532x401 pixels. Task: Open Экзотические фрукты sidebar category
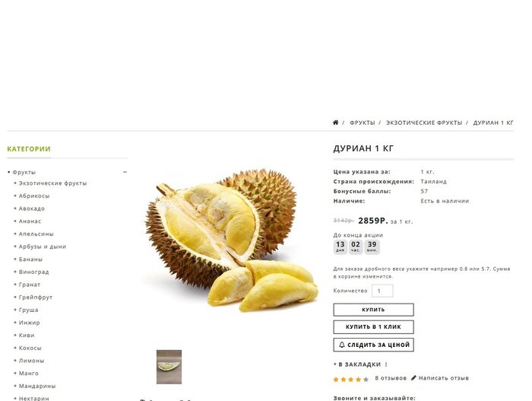point(52,183)
